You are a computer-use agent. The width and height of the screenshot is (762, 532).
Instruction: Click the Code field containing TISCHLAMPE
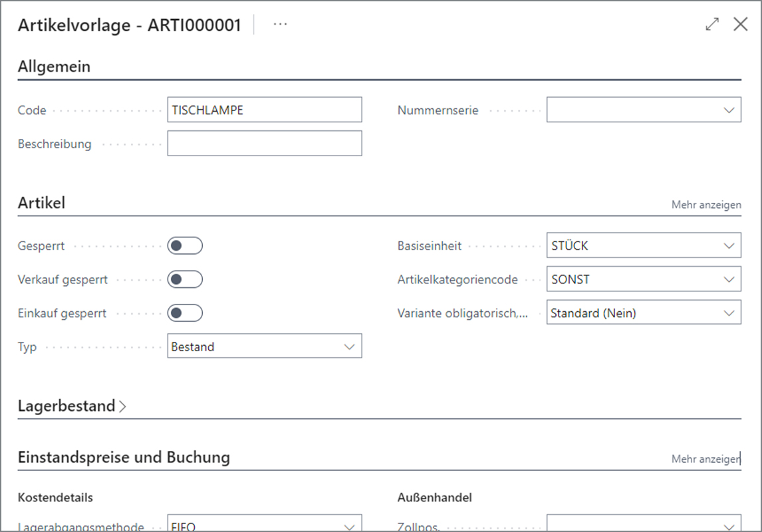coord(265,110)
